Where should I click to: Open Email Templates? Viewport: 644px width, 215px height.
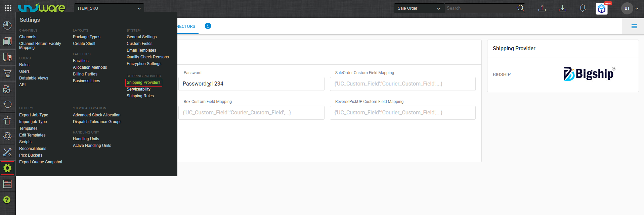point(141,50)
